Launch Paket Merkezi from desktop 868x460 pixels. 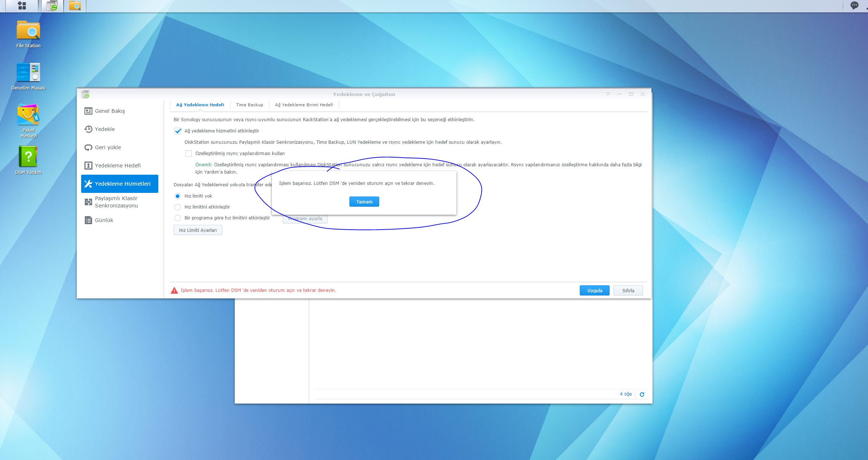28,115
